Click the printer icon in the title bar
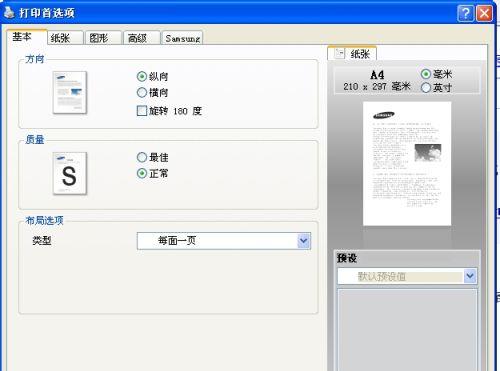Image resolution: width=500 pixels, height=371 pixels. coord(9,12)
